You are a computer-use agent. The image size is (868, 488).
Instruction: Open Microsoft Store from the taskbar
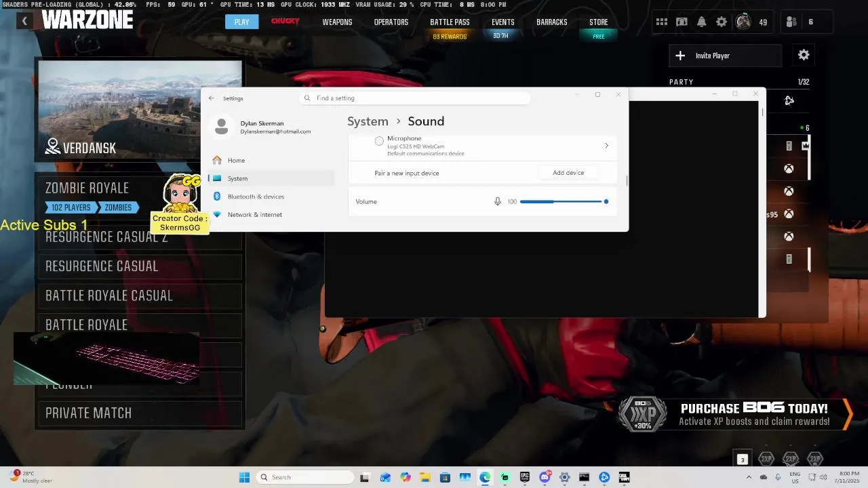pos(445,477)
